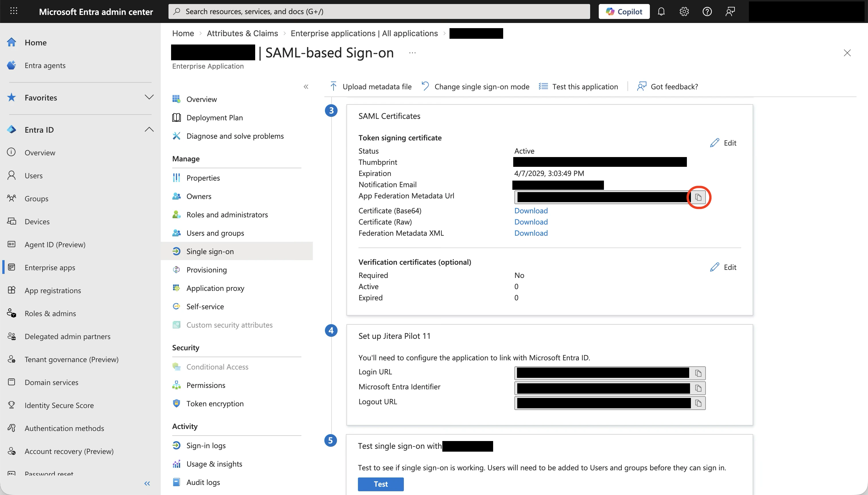868x495 pixels.
Task: Open the more options ellipsis beside the title
Action: (412, 53)
